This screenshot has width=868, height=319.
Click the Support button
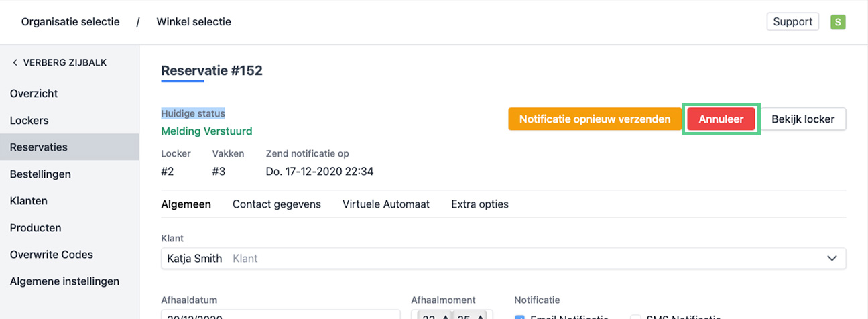click(792, 22)
